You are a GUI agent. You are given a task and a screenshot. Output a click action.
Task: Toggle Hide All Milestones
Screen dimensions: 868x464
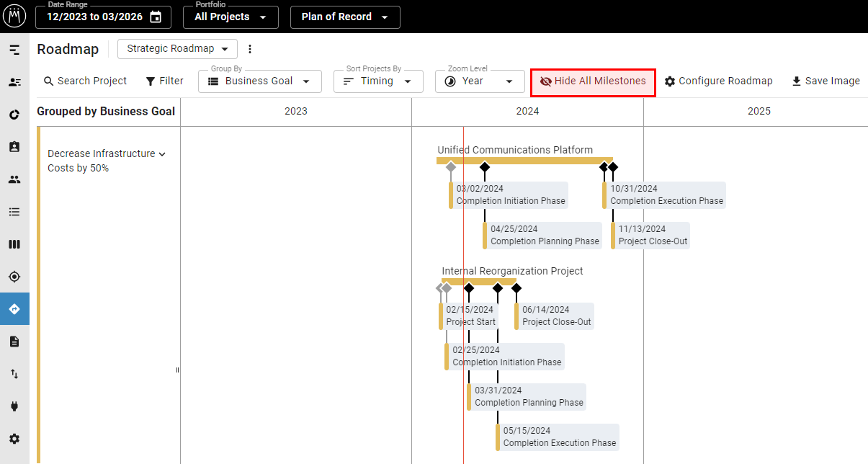[592, 81]
